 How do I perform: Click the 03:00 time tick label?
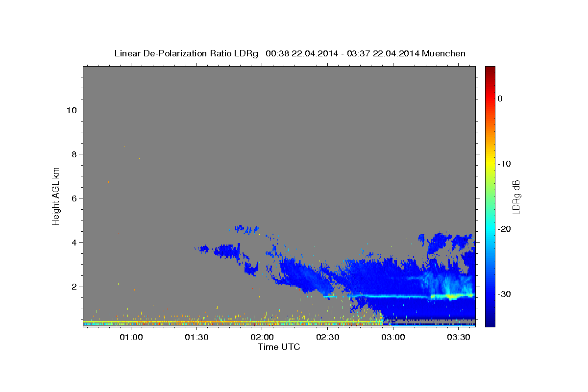(393, 337)
